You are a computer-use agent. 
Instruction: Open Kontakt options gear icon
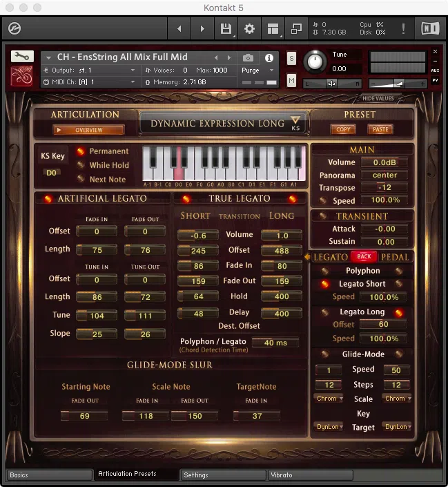(x=249, y=28)
